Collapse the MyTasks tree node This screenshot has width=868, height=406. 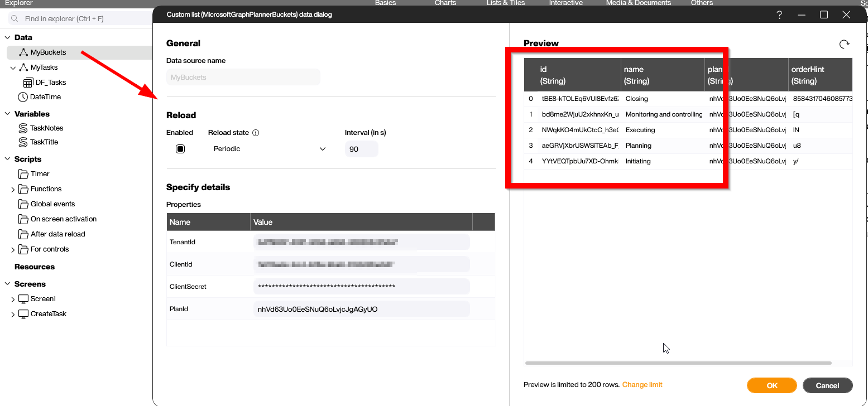pyautogui.click(x=13, y=67)
